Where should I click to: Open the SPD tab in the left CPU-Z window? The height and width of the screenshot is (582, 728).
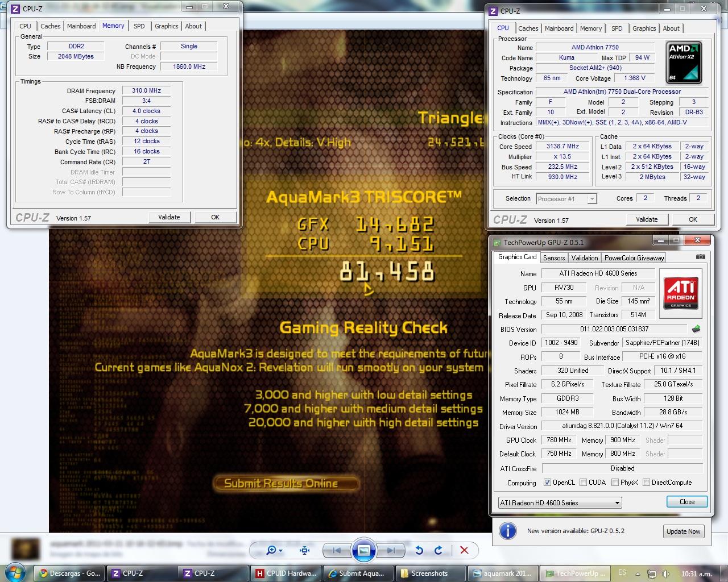click(139, 26)
